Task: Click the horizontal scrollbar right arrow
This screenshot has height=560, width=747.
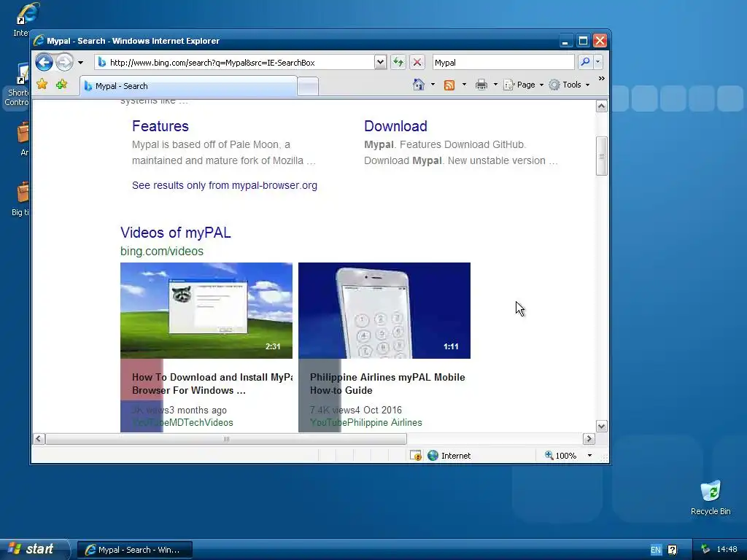Action: coord(589,438)
